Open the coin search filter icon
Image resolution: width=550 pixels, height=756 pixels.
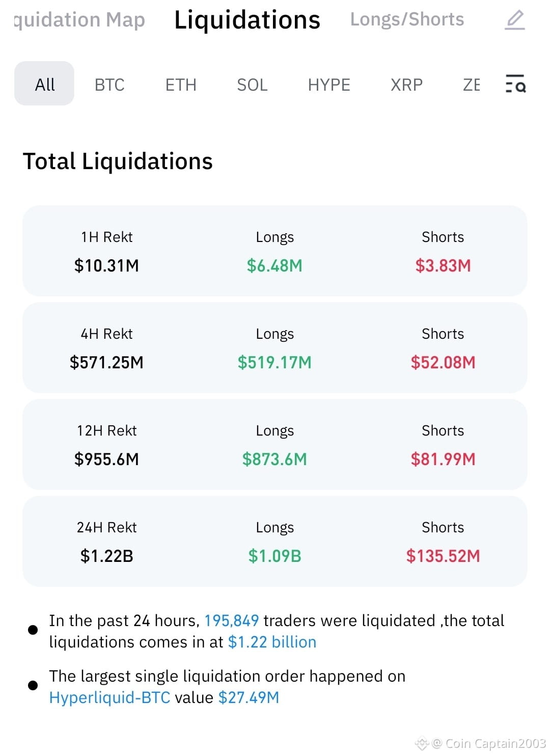515,84
